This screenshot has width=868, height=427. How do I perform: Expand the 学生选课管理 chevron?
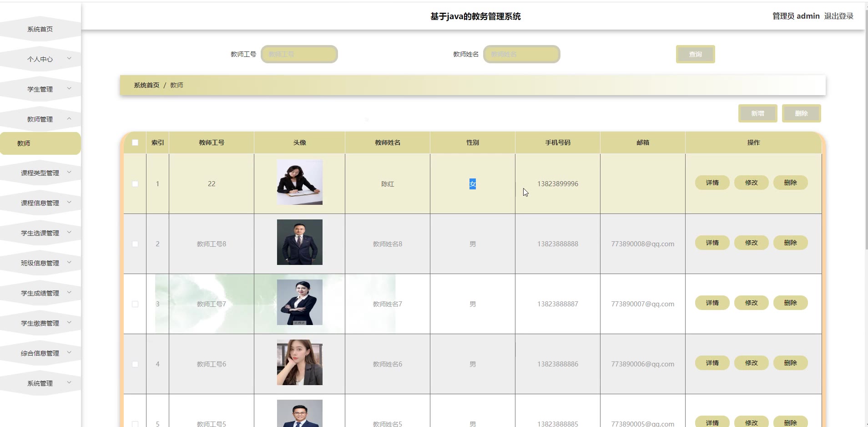click(69, 232)
